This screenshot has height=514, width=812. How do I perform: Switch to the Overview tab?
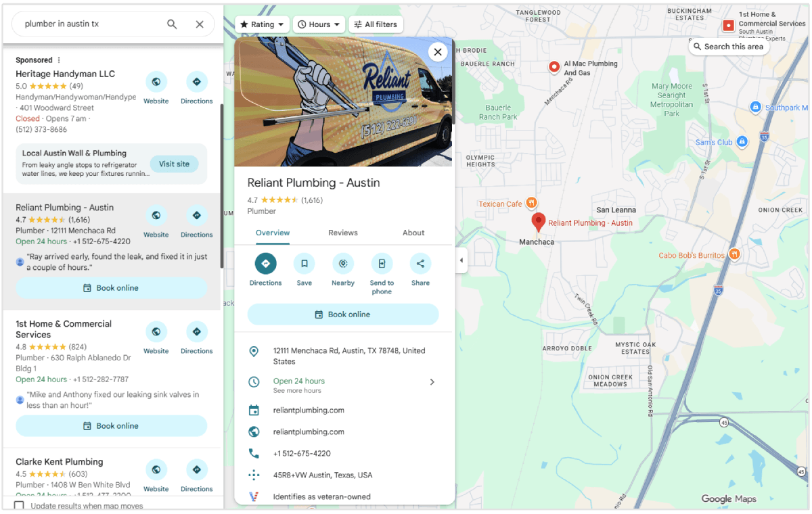point(273,233)
